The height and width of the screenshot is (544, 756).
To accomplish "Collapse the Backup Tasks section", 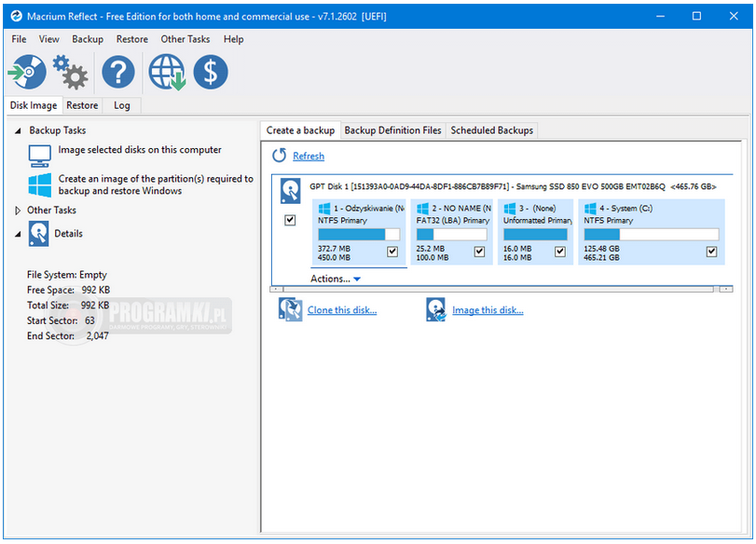I will (18, 131).
